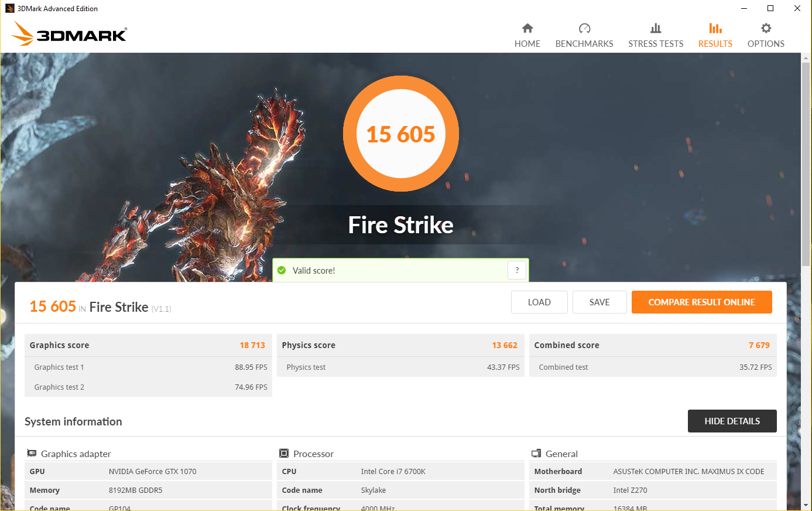812x511 pixels.
Task: Select the OPTIONS tab label
Action: (766, 44)
